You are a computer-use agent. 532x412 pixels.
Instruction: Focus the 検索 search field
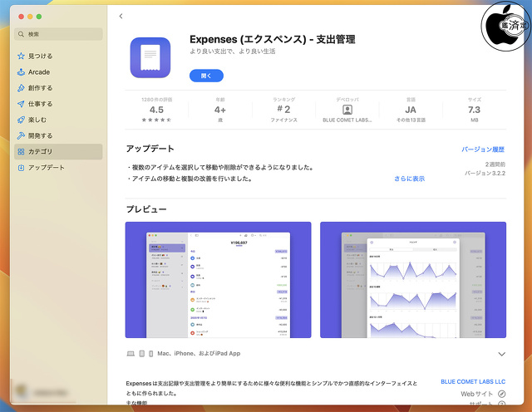pyautogui.click(x=58, y=34)
